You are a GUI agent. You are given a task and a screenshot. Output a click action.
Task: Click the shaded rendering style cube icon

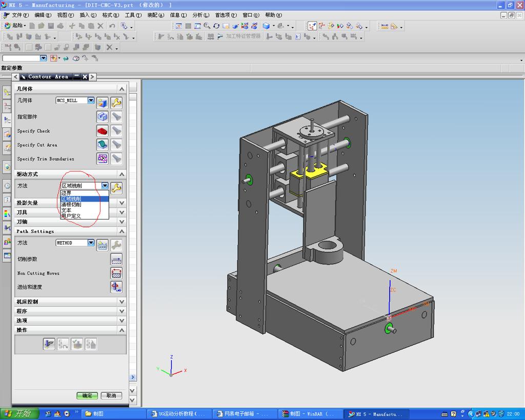pos(266,26)
